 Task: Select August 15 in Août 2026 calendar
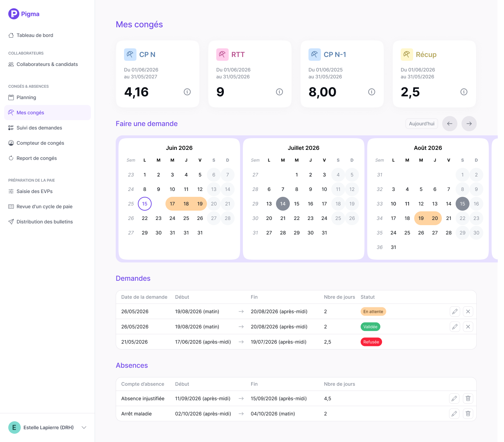(x=463, y=204)
